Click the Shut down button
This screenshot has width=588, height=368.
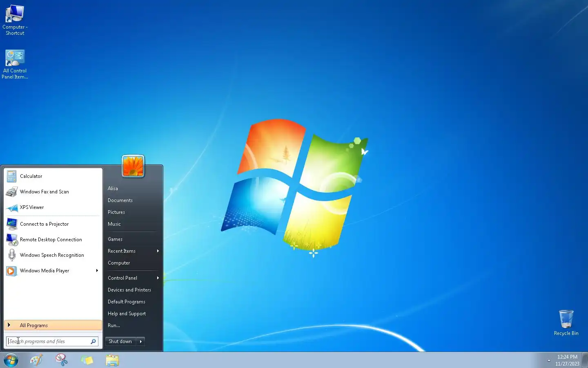[120, 341]
